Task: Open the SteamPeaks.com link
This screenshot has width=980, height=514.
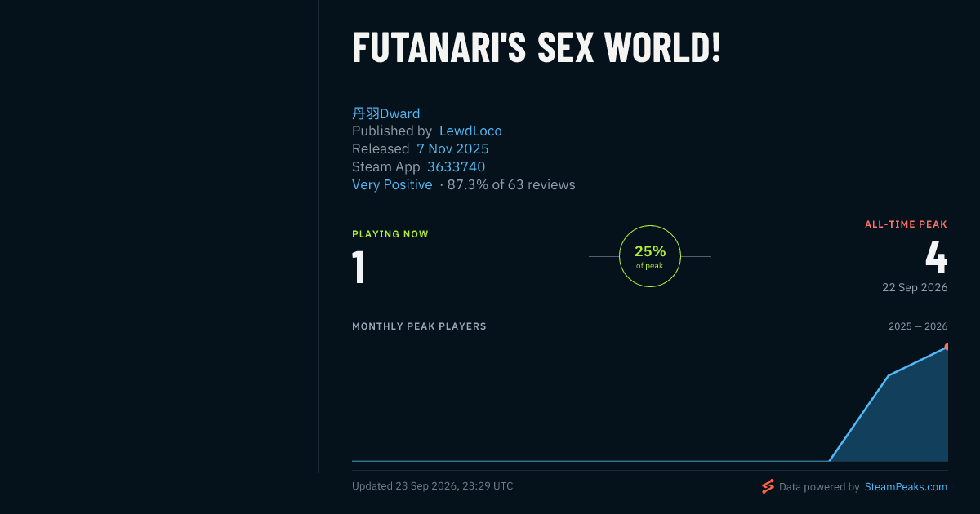Action: coord(906,487)
